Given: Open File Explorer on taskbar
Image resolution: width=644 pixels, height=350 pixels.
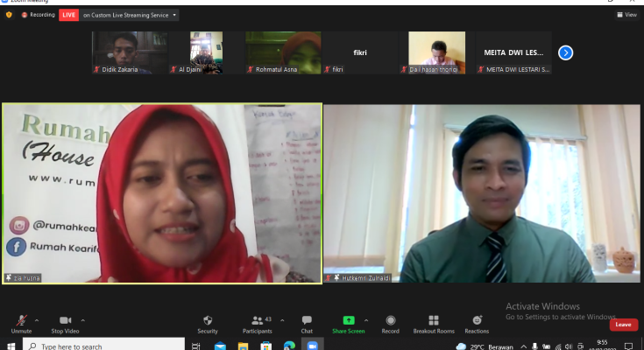Looking at the screenshot, I should 244,346.
